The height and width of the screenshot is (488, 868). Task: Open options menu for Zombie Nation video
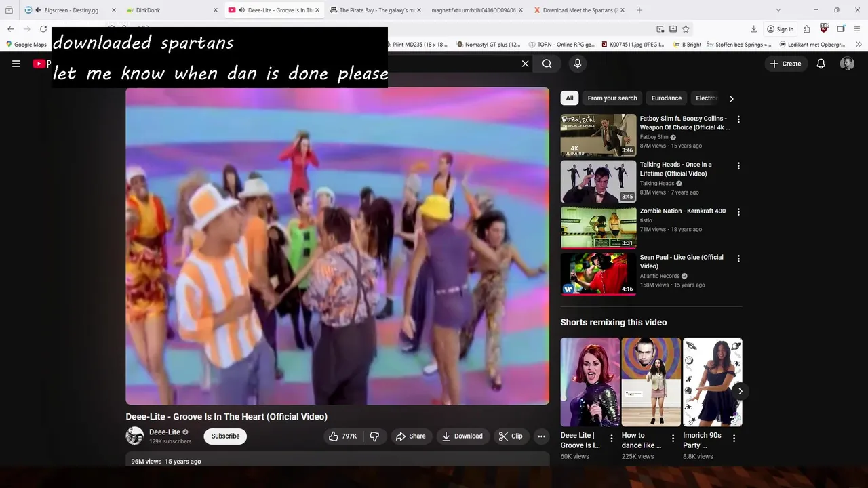pyautogui.click(x=738, y=211)
